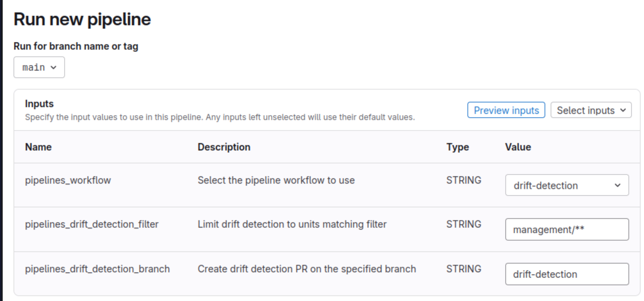Click the Preview inputs button
This screenshot has width=644, height=301.
coord(506,111)
